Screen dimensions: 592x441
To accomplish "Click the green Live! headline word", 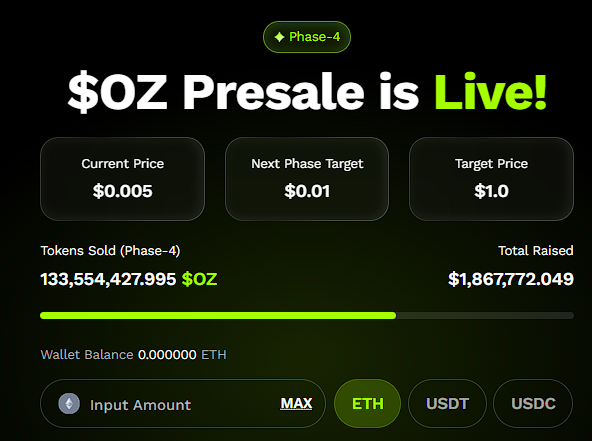I will [490, 92].
